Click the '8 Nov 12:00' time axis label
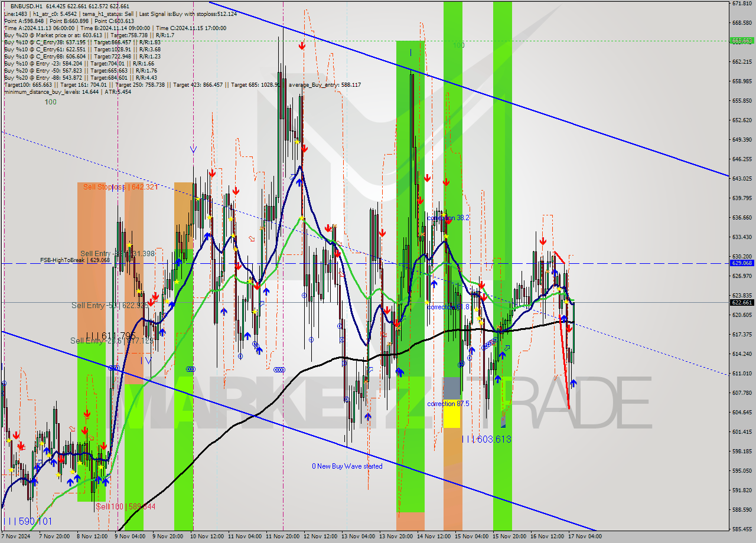The height and width of the screenshot is (543, 756). tap(92, 537)
